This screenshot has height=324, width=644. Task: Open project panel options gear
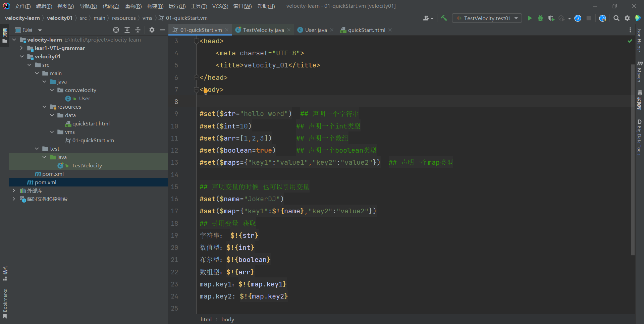coord(152,30)
